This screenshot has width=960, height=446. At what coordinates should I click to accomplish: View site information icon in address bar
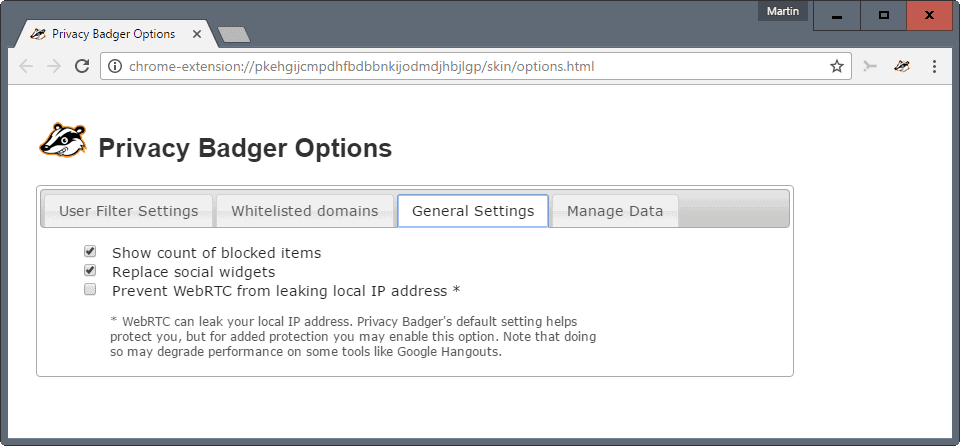pyautogui.click(x=114, y=66)
